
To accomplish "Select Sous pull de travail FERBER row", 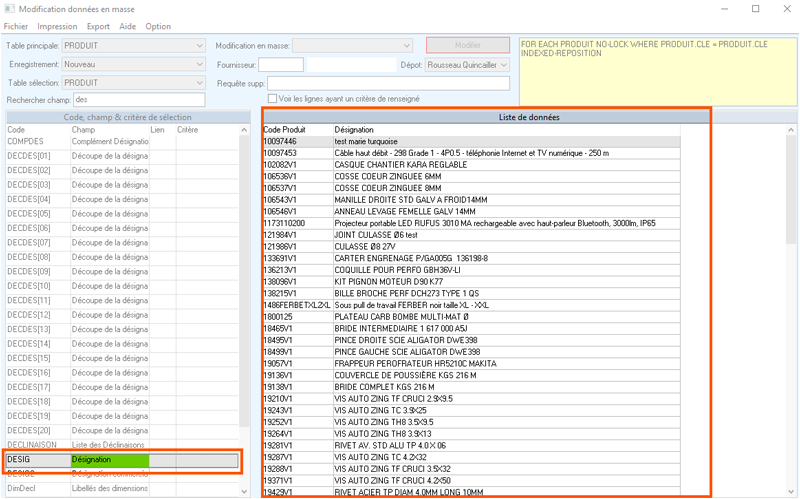I will (471, 305).
